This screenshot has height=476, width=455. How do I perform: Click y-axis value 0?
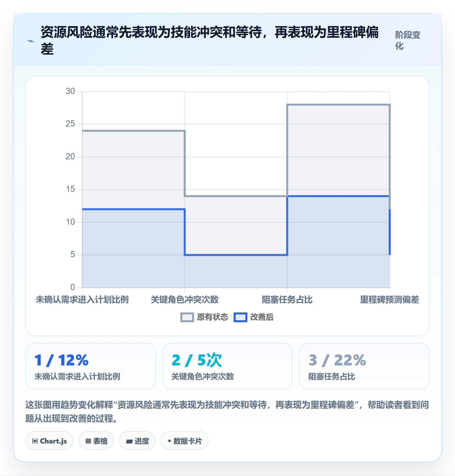pyautogui.click(x=72, y=287)
